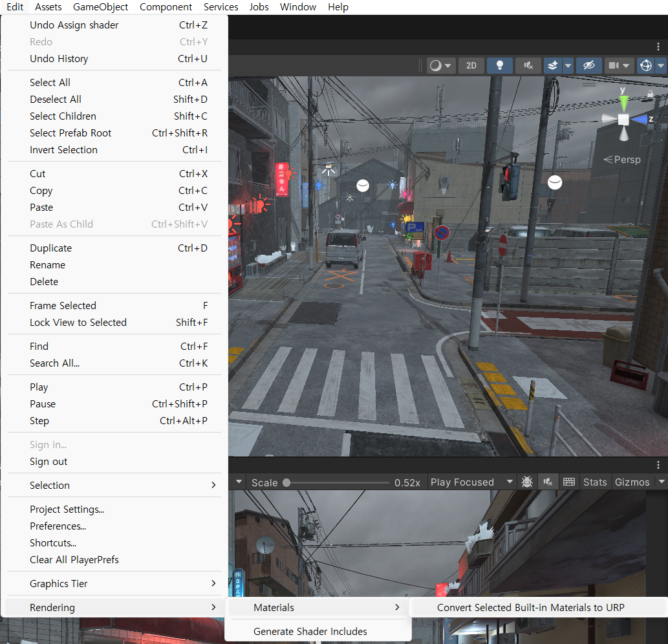Viewport: 668px width, 644px height.
Task: Choose Clear All PlayerPrefs
Action: coord(114,560)
